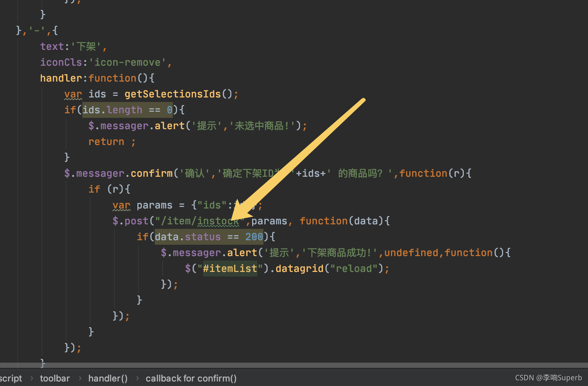Click getSelectionsIds() function call
588x386 pixels.
pyautogui.click(x=179, y=94)
